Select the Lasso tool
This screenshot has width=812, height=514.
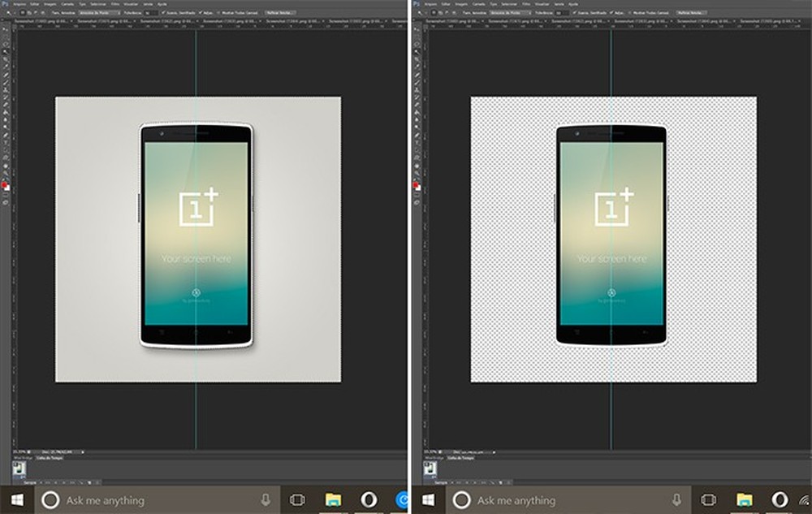[4, 45]
